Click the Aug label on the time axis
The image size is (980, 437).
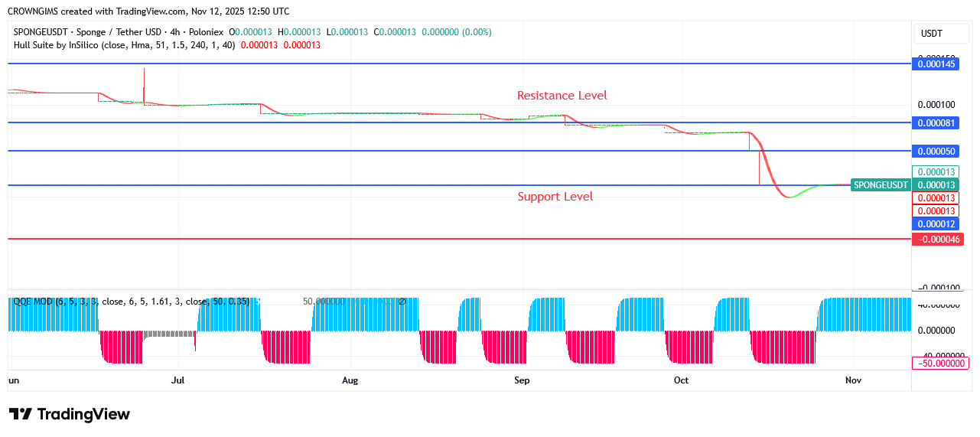click(x=350, y=380)
